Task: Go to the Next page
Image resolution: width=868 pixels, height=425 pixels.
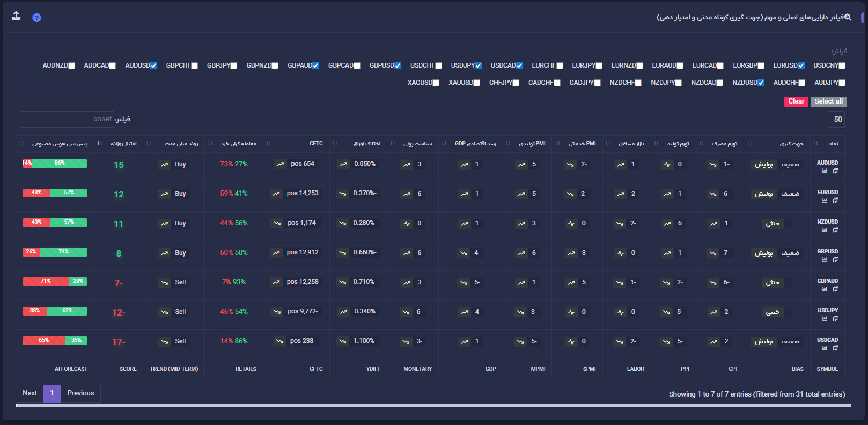Action: click(x=30, y=393)
